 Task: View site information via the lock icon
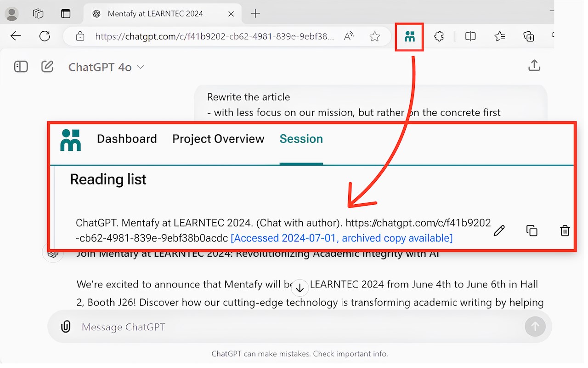point(80,36)
